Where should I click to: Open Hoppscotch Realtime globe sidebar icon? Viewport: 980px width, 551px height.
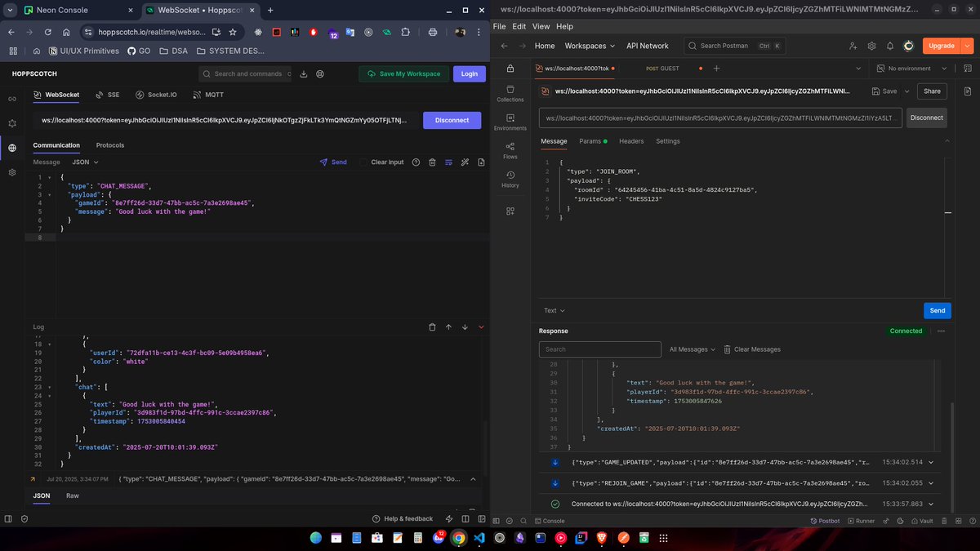point(12,148)
